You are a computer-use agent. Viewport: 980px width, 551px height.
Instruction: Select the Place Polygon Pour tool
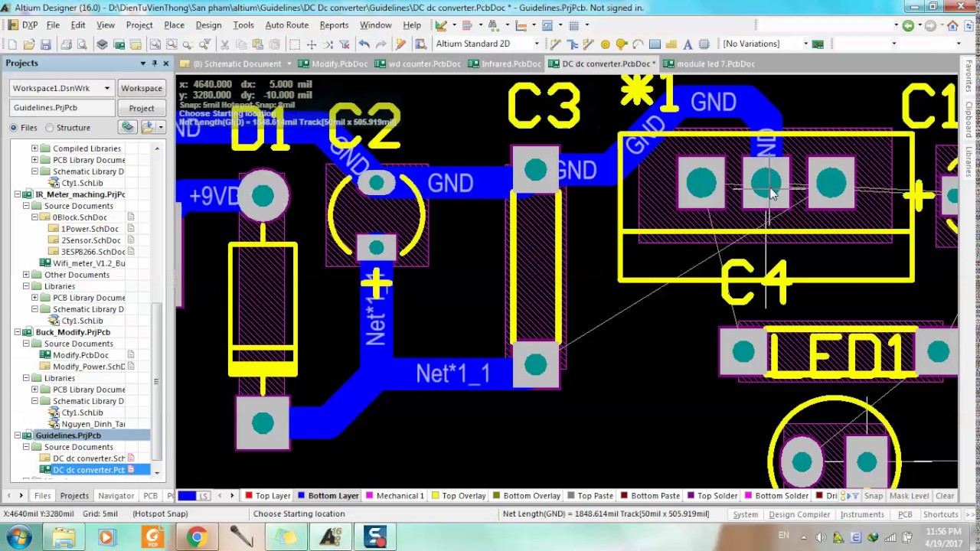click(671, 44)
